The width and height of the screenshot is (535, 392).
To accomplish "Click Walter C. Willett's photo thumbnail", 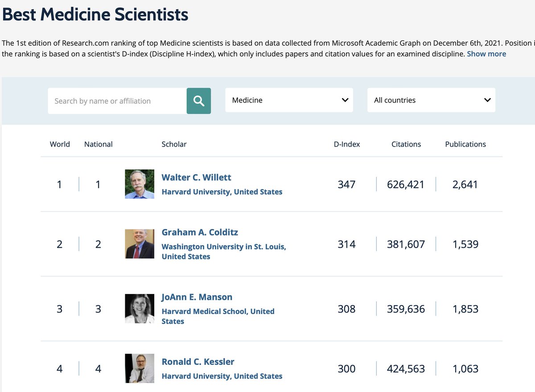I will [140, 184].
